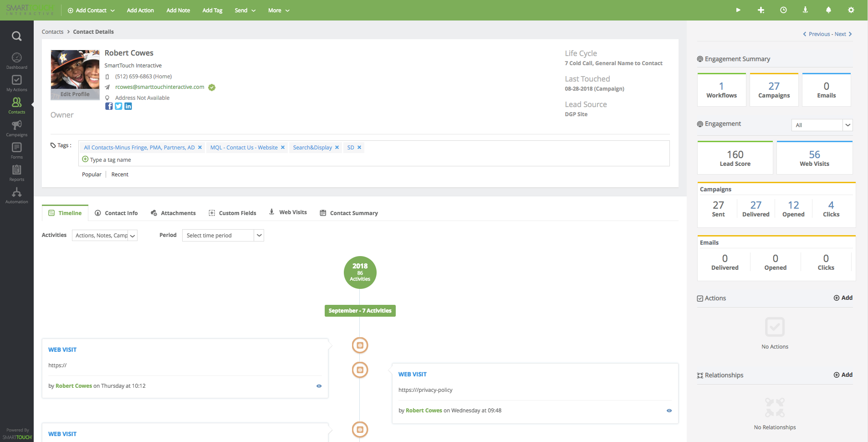The width and height of the screenshot is (868, 442).
Task: View Thursday 10:12 web visit eye icon
Action: click(x=319, y=386)
